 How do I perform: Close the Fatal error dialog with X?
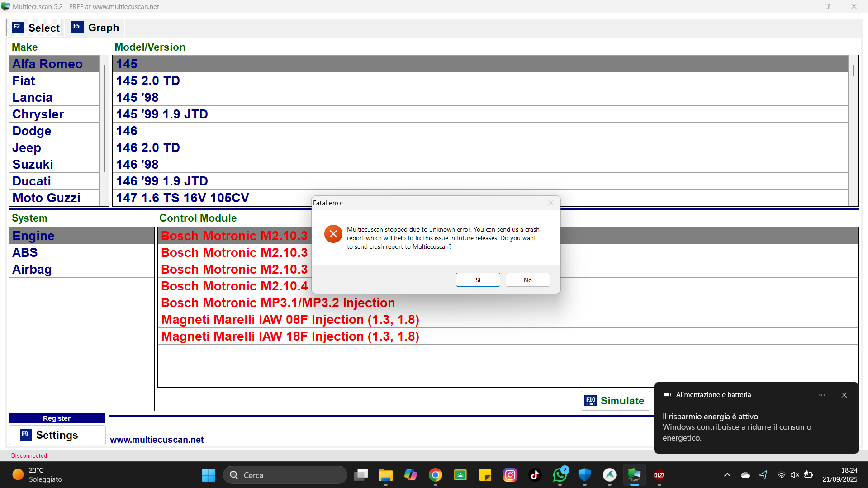tap(550, 203)
